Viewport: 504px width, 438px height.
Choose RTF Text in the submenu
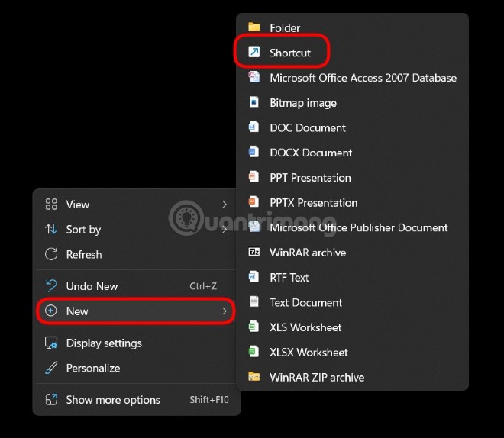click(x=289, y=278)
